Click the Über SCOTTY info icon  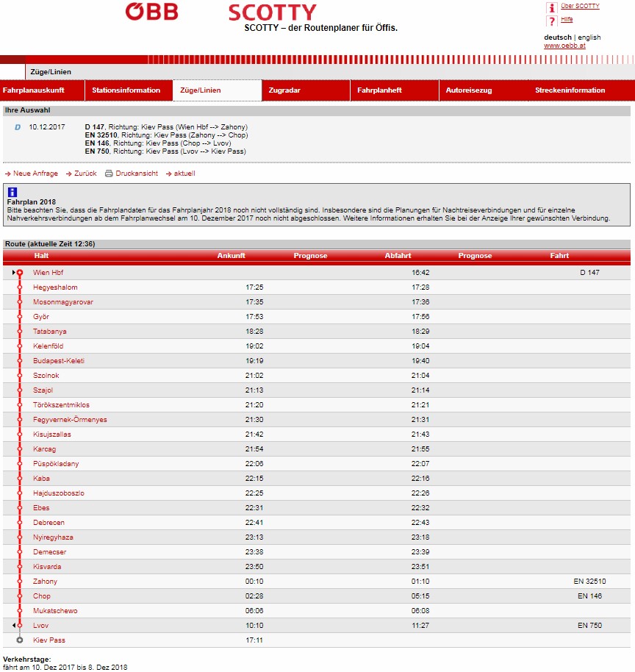550,7
